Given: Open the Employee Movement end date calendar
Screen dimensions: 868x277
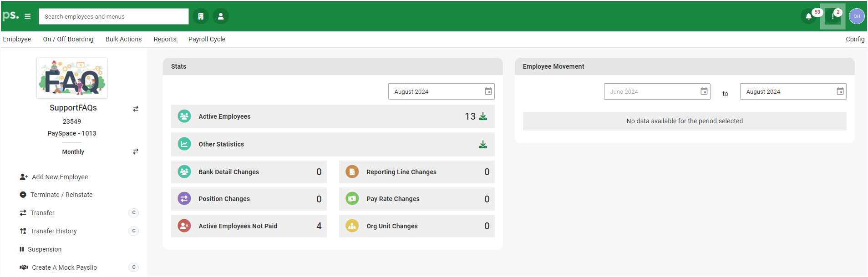Looking at the screenshot, I should (x=840, y=91).
